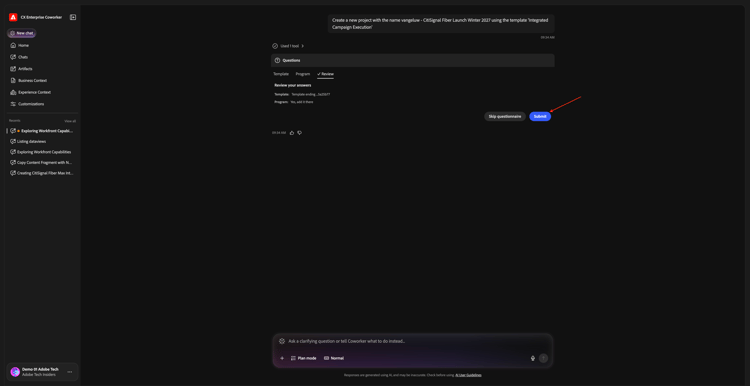Click the Skip questionnaire button

click(x=505, y=116)
